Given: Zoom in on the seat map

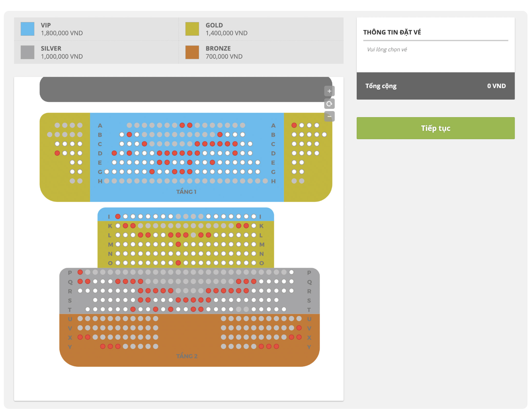Looking at the screenshot, I should tap(329, 91).
